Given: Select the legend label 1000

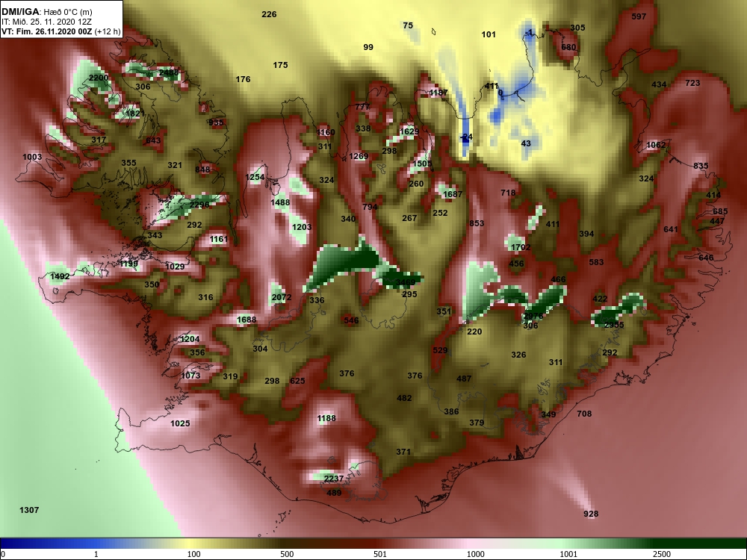Looking at the screenshot, I should [x=475, y=554].
